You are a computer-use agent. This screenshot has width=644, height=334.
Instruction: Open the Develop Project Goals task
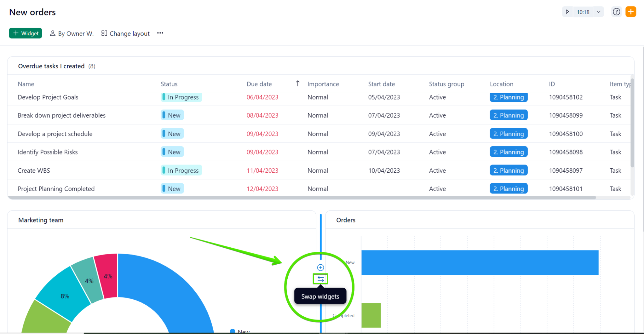click(48, 97)
